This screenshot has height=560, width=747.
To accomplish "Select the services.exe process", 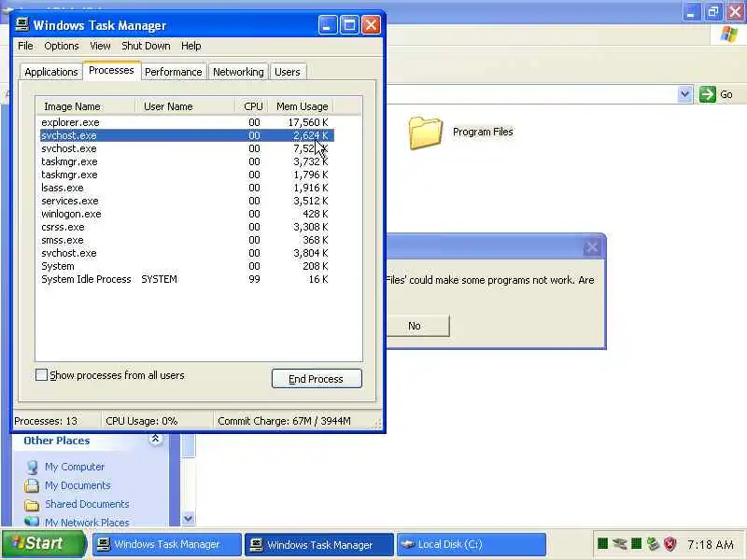I will [x=187, y=201].
